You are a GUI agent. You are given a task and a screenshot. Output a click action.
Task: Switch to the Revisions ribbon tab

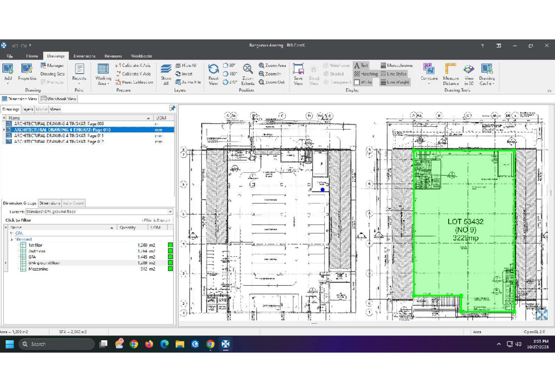pyautogui.click(x=113, y=56)
